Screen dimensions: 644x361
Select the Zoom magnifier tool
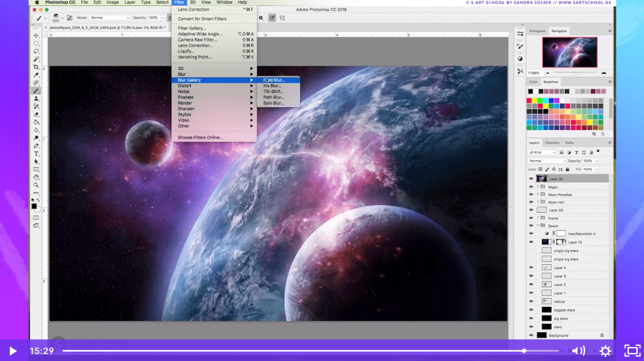(36, 185)
